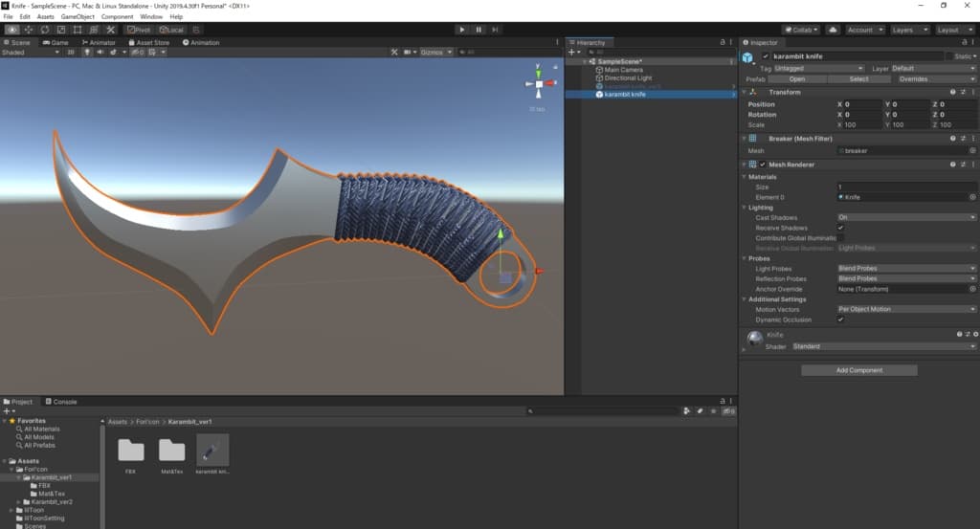Open the Layout dropdown
Screen dimensions: 980x529
coord(952,30)
